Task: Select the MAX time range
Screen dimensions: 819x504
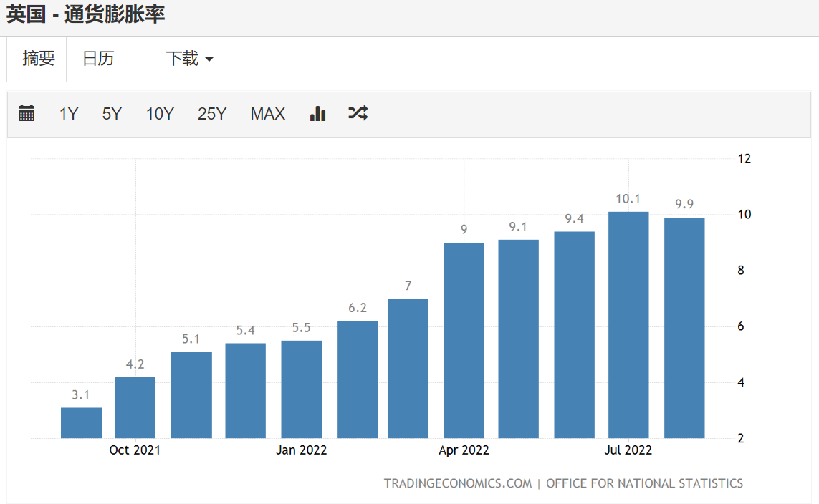Action: pyautogui.click(x=267, y=113)
